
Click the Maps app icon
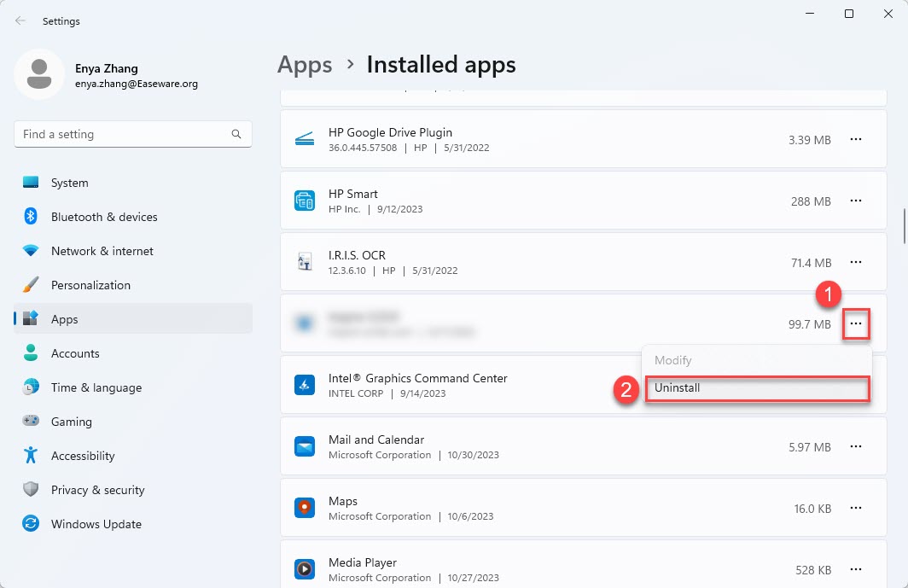click(x=305, y=508)
